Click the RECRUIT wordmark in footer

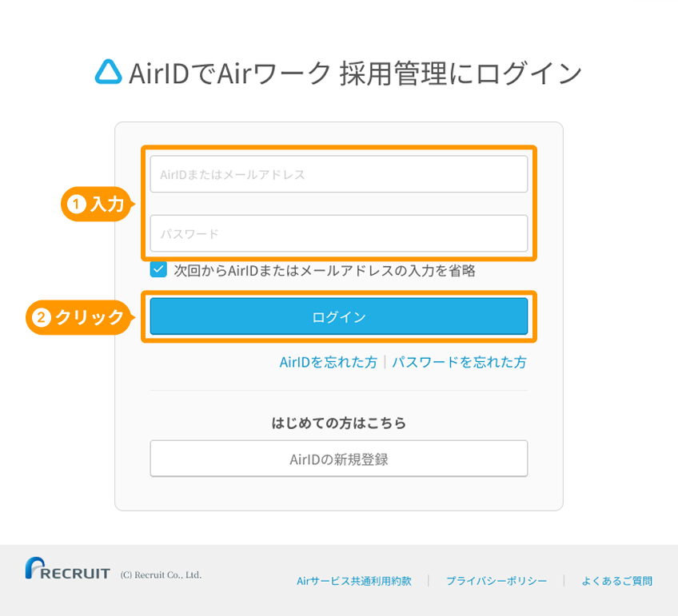75,574
